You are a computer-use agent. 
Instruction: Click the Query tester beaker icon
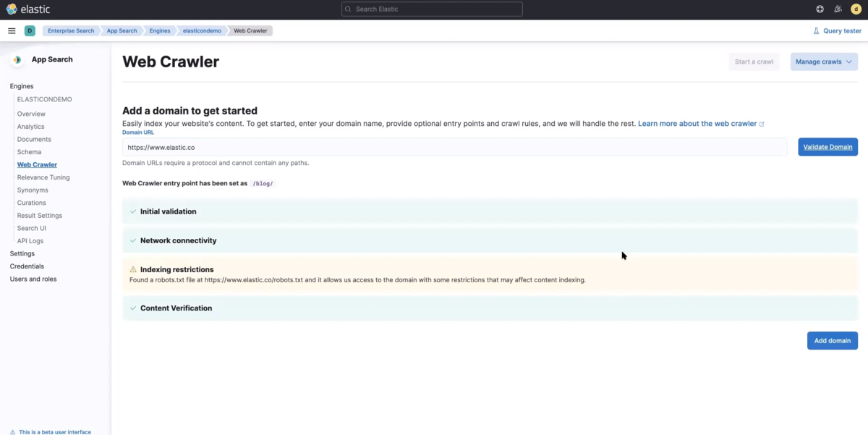[x=816, y=31]
